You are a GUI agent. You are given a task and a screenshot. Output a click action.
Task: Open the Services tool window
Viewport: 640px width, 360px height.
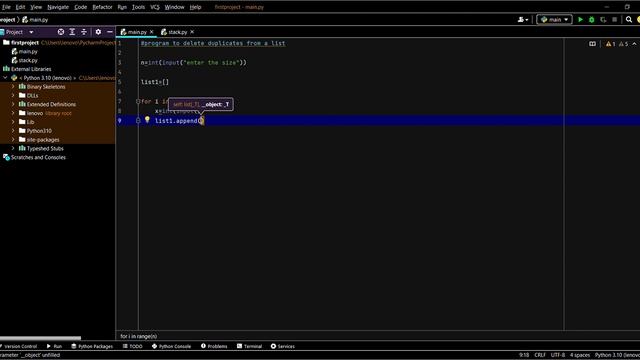click(x=282, y=346)
